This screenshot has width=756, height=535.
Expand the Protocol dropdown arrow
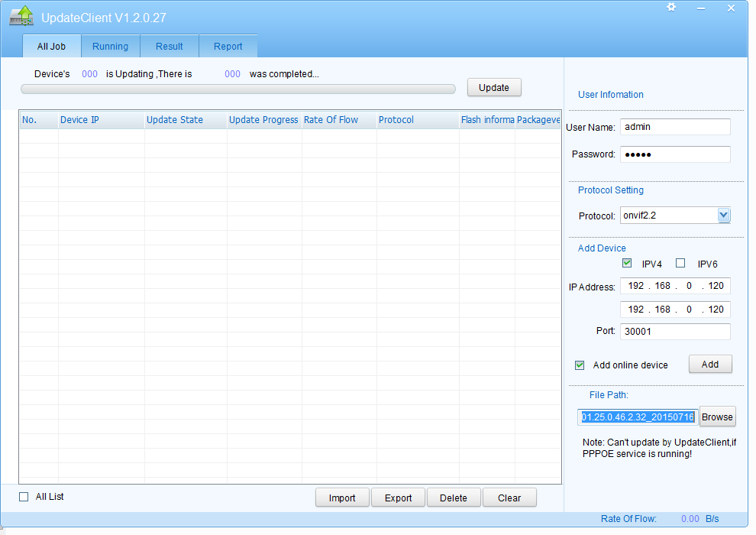[723, 216]
